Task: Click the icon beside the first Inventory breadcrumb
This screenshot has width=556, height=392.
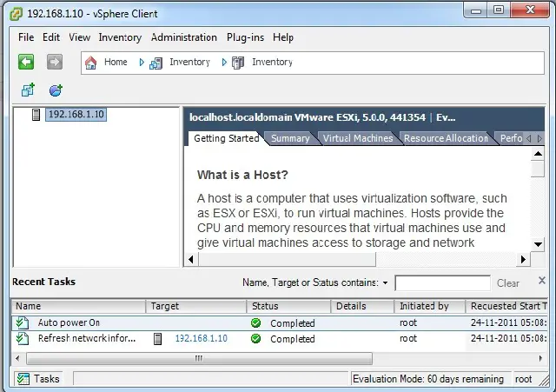Action: pos(156,63)
